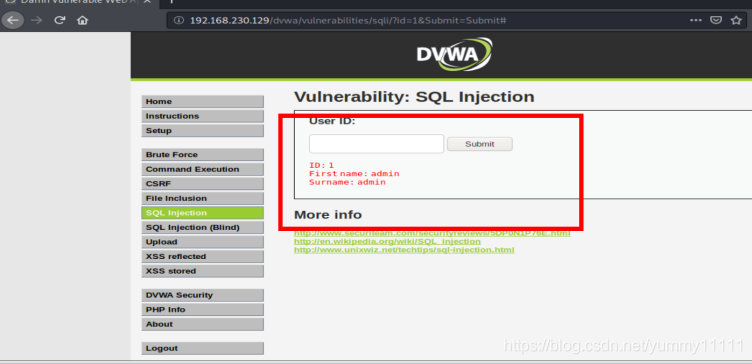Open DVWA Security settings
The image size is (752, 364).
click(202, 295)
